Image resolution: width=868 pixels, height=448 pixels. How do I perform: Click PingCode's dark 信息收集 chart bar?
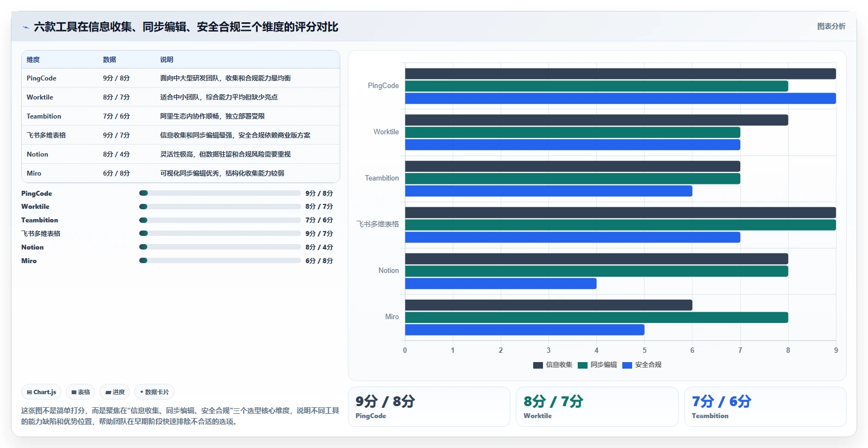coord(620,74)
